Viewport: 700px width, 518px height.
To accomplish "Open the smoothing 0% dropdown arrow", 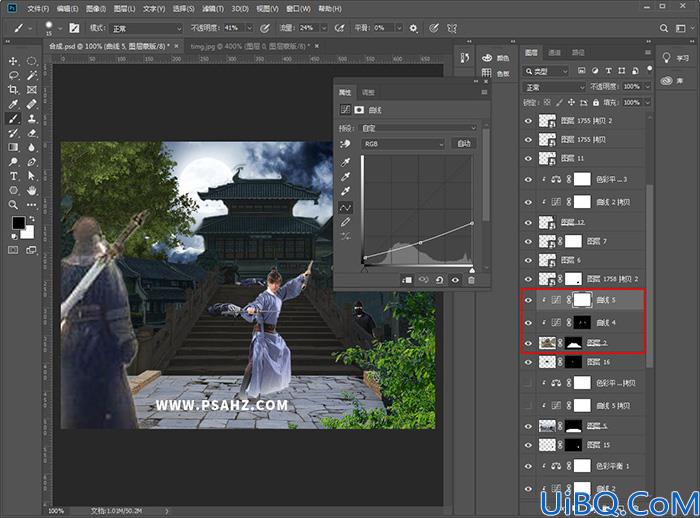I will click(399, 28).
